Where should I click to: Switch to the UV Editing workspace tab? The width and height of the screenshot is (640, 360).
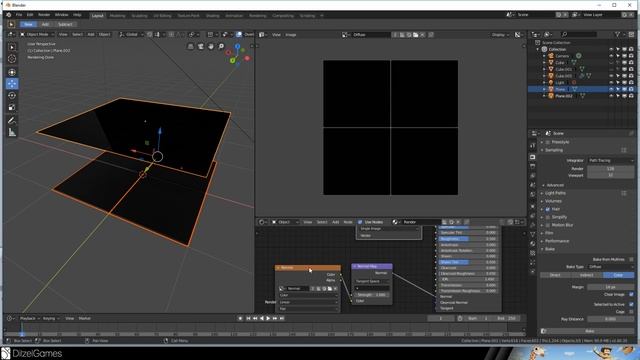point(162,16)
